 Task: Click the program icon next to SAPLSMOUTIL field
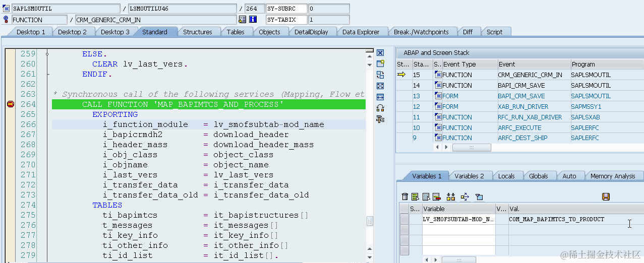click(6, 9)
